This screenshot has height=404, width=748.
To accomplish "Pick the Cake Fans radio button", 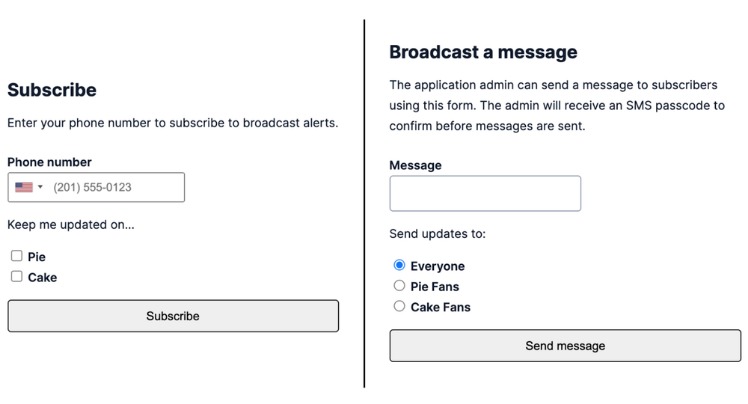I will [400, 307].
